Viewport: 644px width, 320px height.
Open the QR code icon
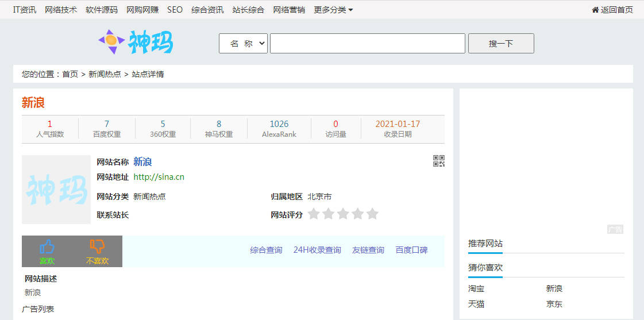click(x=439, y=161)
